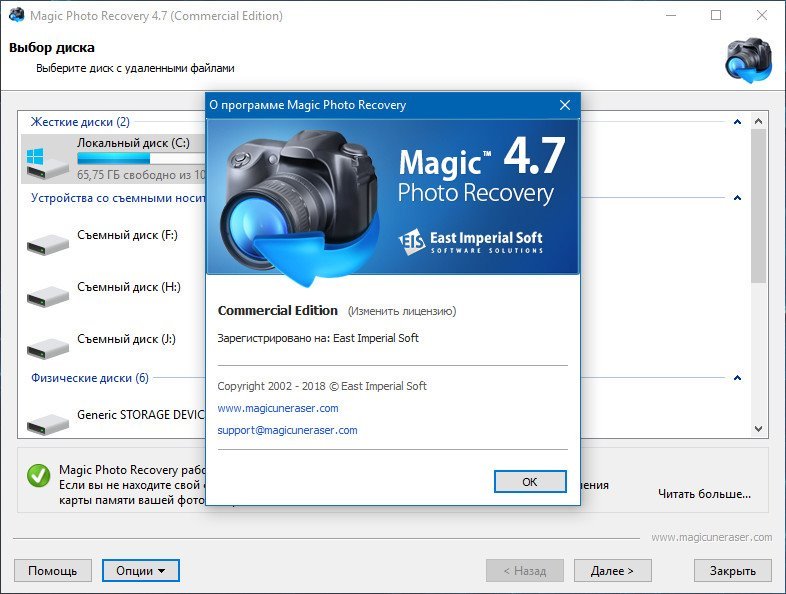Click the disabled < Назад button
786x594 pixels.
point(525,570)
